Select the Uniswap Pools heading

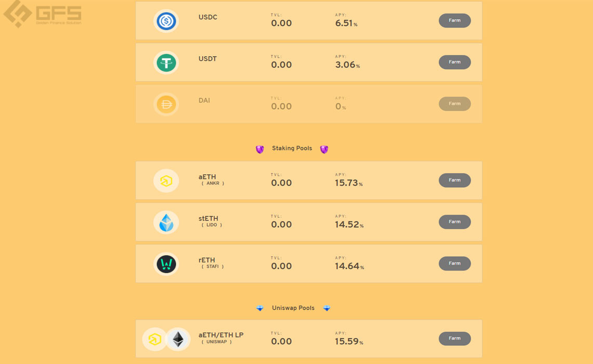(293, 308)
